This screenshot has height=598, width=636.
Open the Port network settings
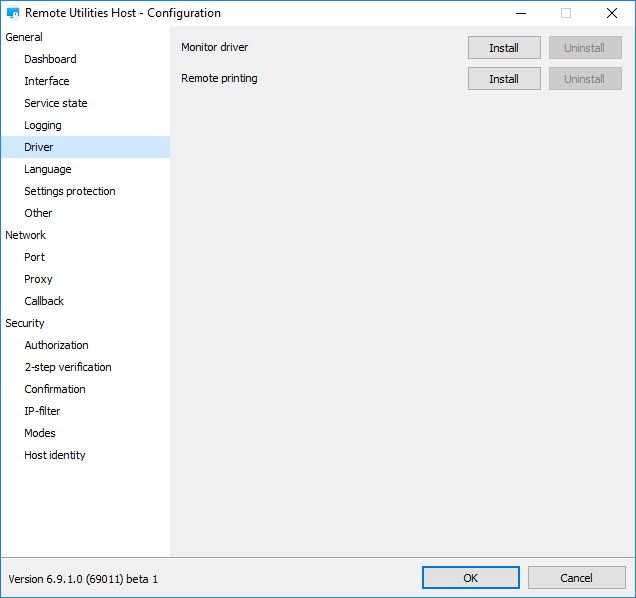(x=35, y=257)
